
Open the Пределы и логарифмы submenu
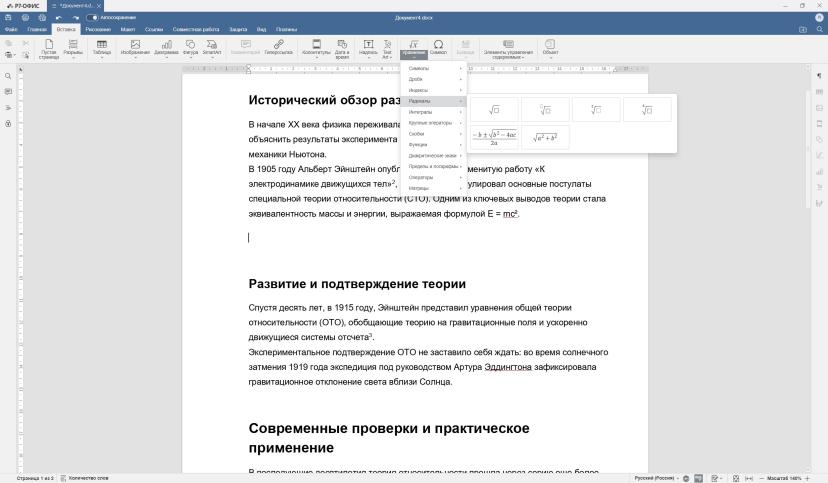tap(434, 166)
